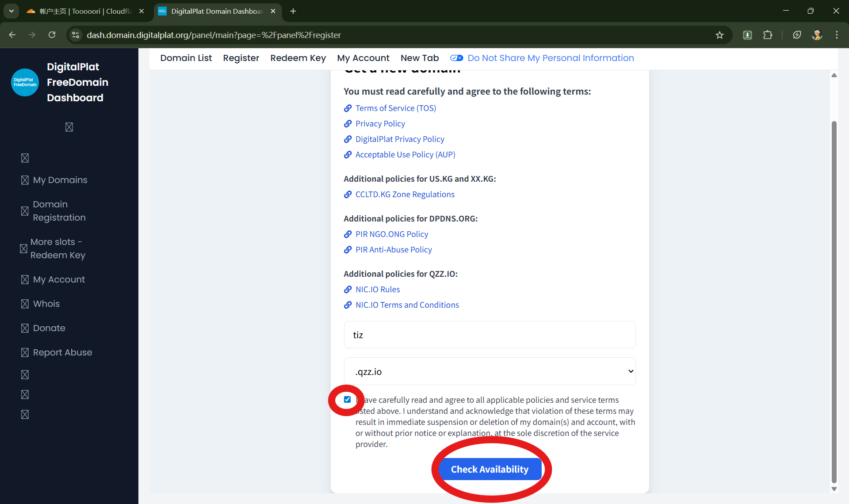Click the domain name field containing tiz
Screen dimensions: 849x504
coord(490,335)
